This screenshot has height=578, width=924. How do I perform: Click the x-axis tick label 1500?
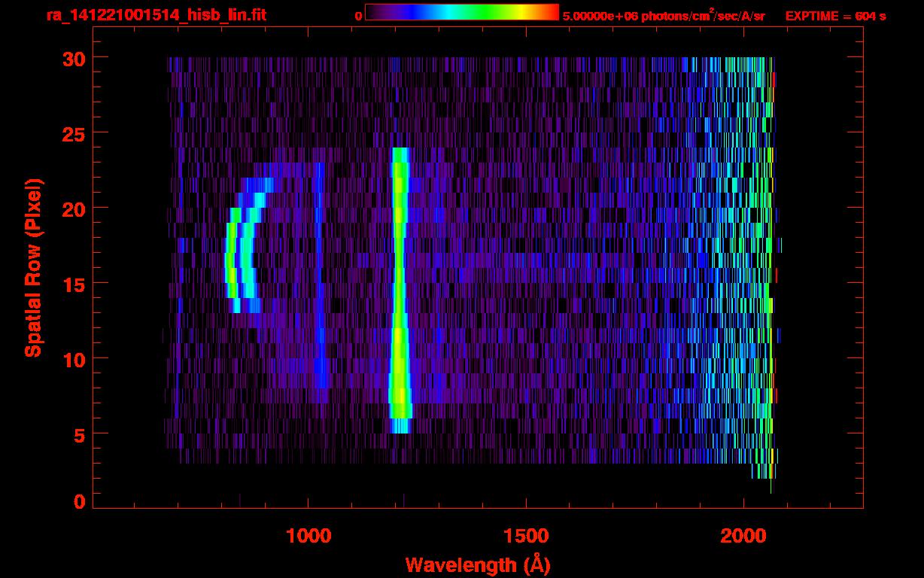click(x=525, y=537)
